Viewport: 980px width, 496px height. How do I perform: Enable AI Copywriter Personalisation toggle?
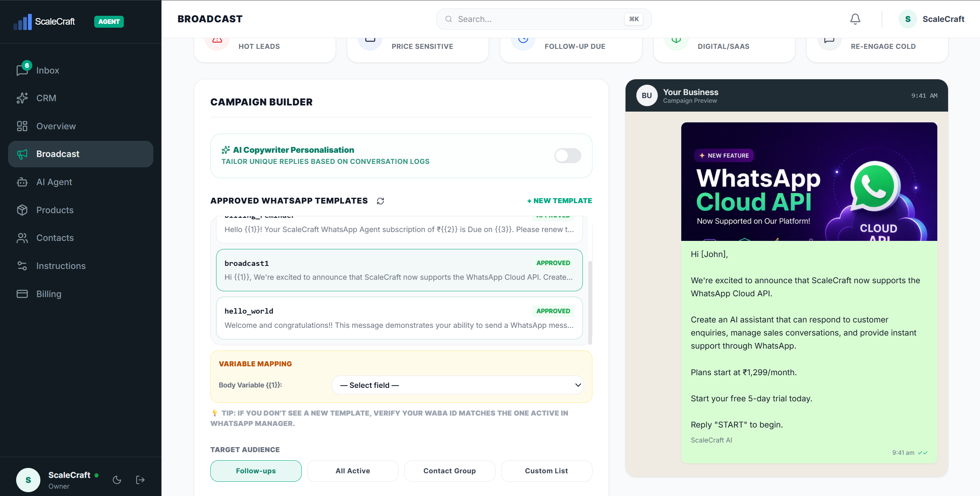pyautogui.click(x=567, y=156)
